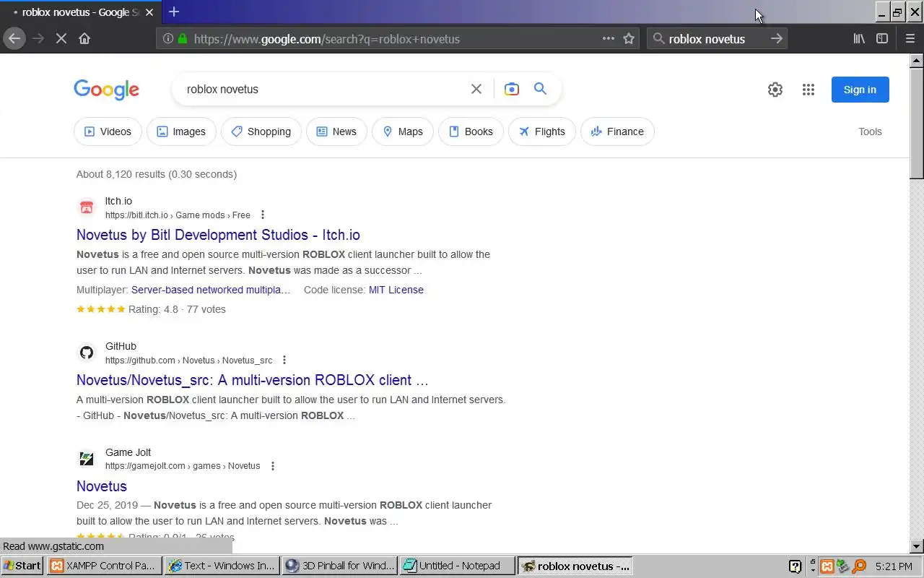Bookmark this page with the star icon
The width and height of the screenshot is (924, 578).
click(629, 39)
